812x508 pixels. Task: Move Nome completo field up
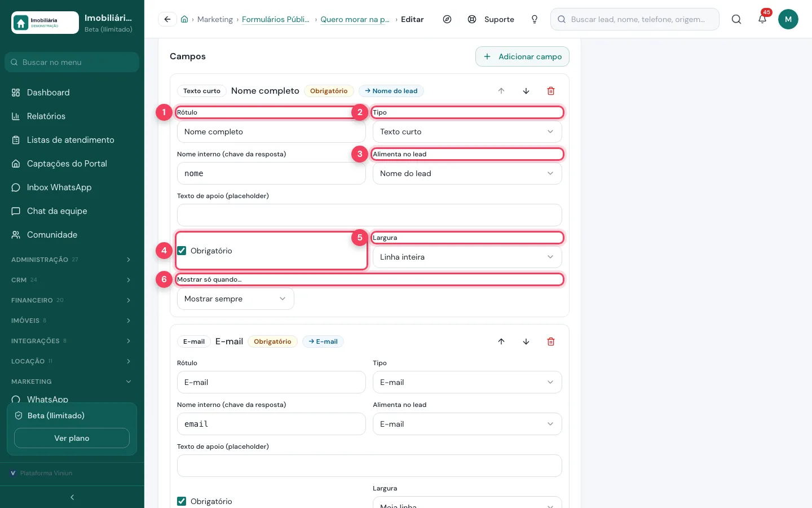(x=501, y=91)
